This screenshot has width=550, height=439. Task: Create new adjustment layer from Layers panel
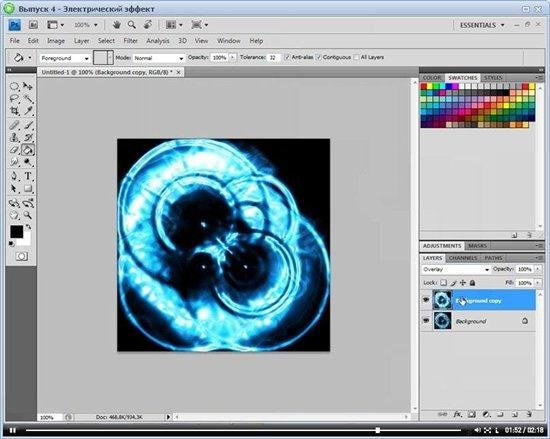(486, 414)
